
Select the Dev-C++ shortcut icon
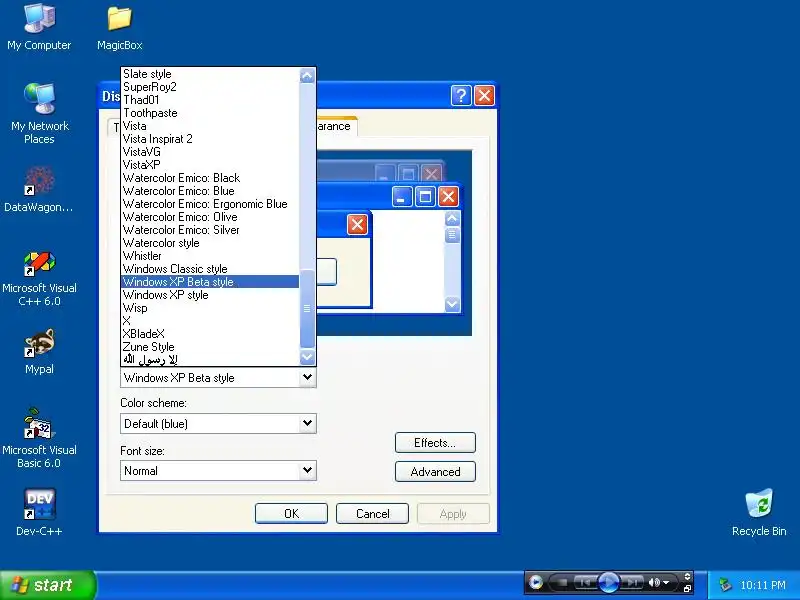point(39,512)
